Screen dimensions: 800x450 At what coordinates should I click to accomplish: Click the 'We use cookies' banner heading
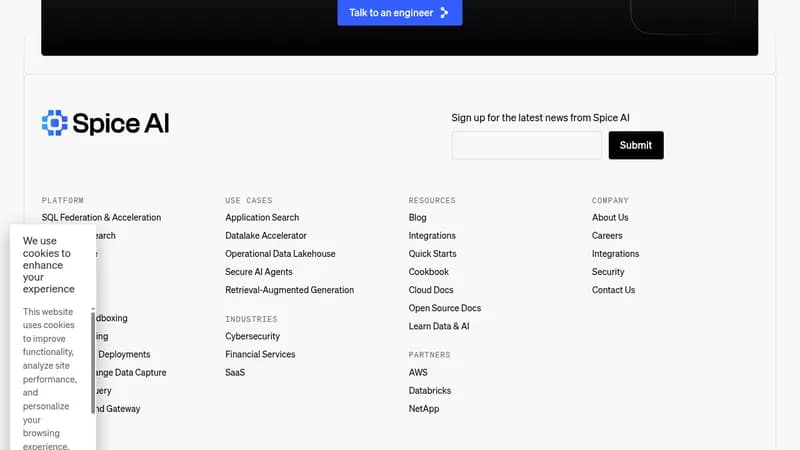click(48, 265)
